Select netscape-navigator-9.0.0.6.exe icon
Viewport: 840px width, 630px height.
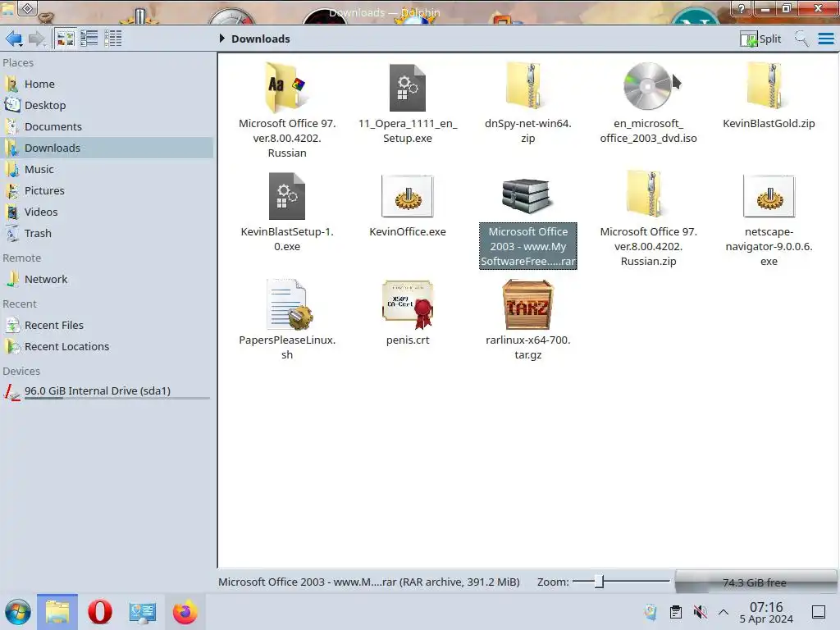(769, 196)
